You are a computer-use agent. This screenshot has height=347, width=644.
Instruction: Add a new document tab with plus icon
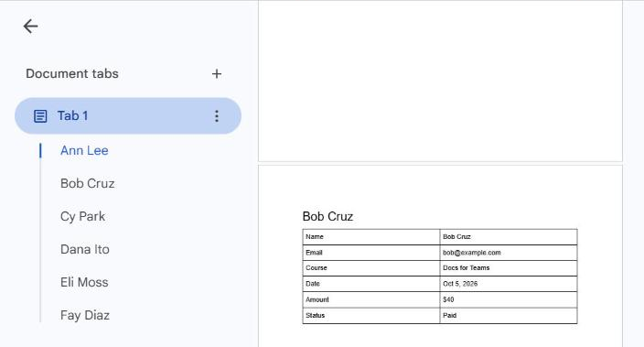(x=217, y=74)
